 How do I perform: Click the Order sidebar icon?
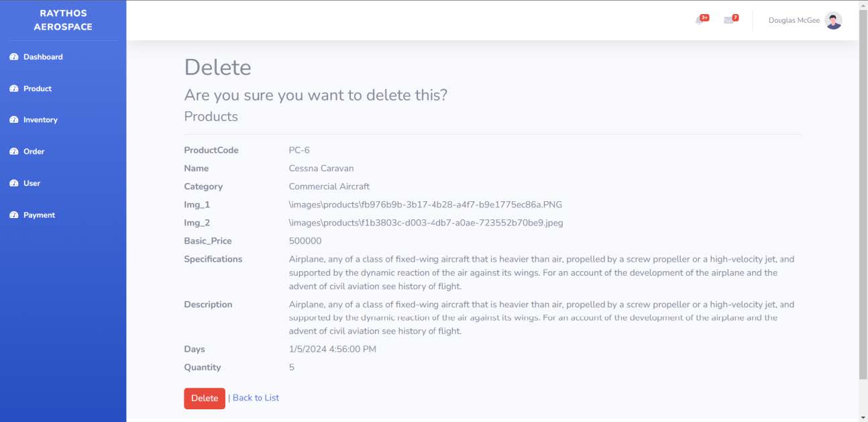click(x=14, y=152)
